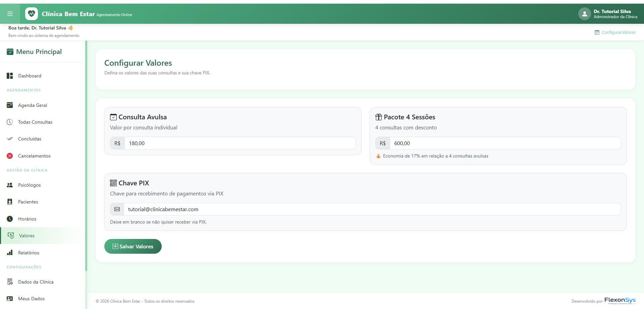Click the Consulta Avulsa value field
This screenshot has width=644, height=309.
(240, 143)
